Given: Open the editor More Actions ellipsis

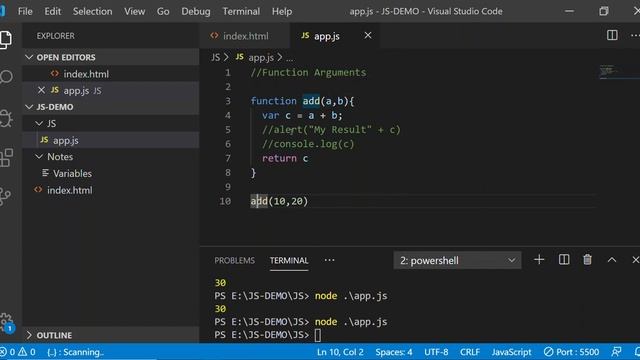Looking at the screenshot, I should 635,36.
